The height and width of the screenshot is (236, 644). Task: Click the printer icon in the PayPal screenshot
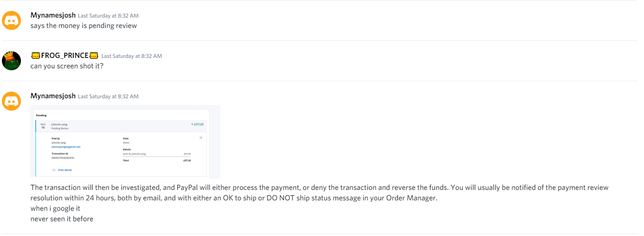click(53, 170)
